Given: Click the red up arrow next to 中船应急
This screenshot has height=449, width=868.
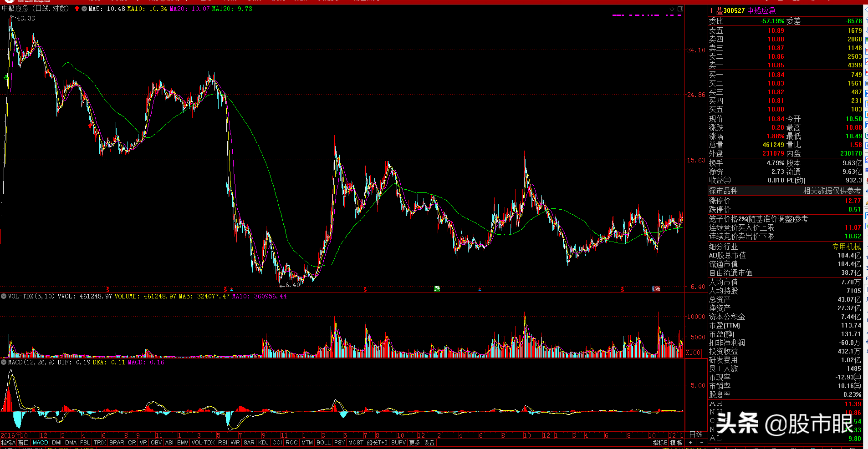Looking at the screenshot, I should (77, 9).
